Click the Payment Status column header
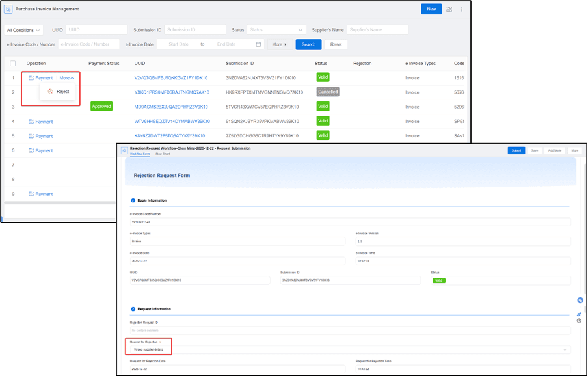Viewport: 588px width, 376px height. point(104,63)
